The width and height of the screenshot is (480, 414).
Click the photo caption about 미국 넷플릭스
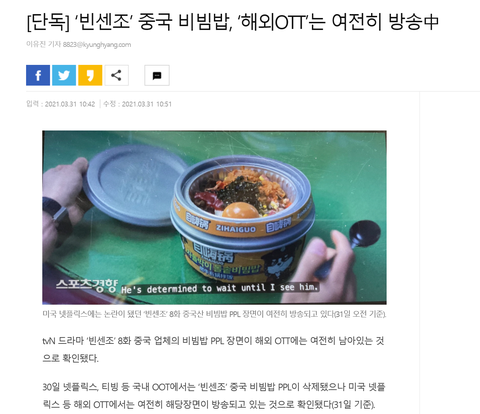(214, 314)
